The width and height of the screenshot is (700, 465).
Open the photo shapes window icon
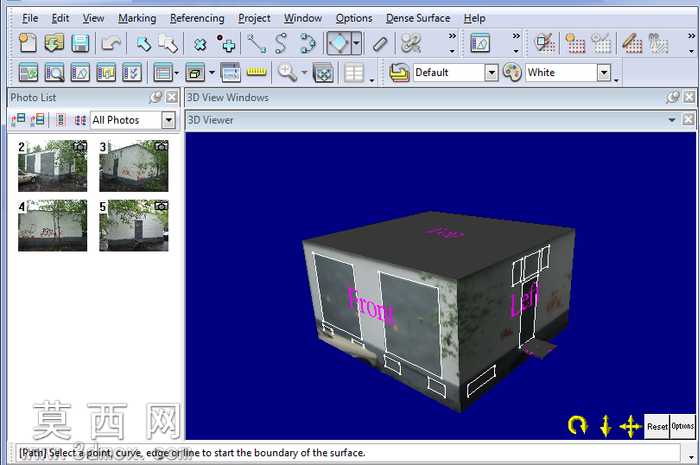[80, 72]
